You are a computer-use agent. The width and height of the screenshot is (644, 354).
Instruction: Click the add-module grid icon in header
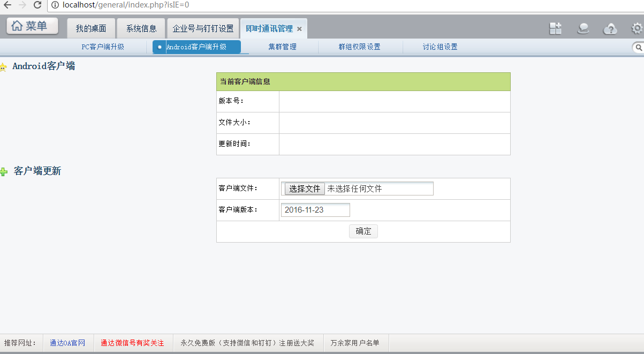click(556, 28)
